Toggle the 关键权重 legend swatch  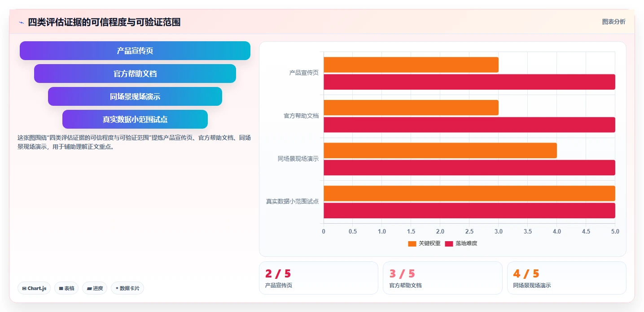412,243
